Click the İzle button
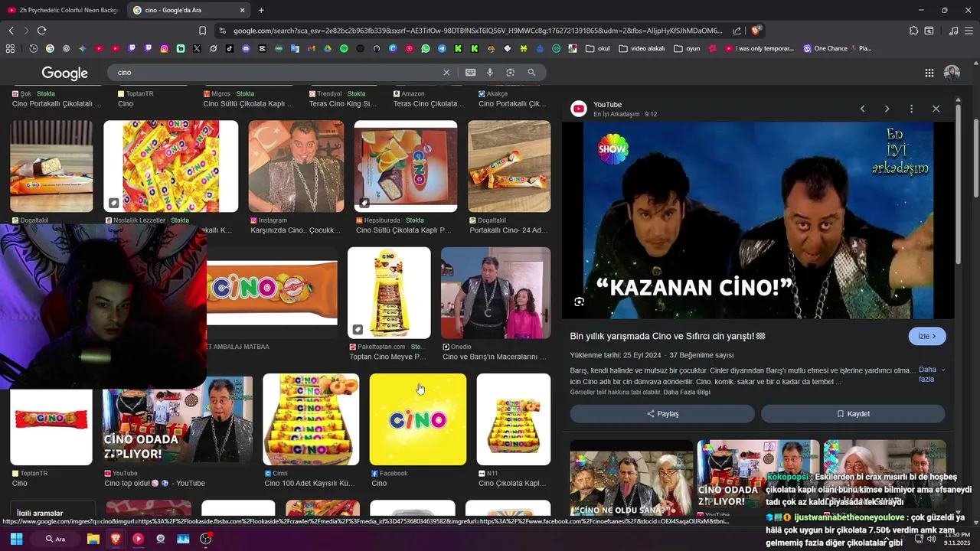Image resolution: width=980 pixels, height=551 pixels. (x=927, y=336)
